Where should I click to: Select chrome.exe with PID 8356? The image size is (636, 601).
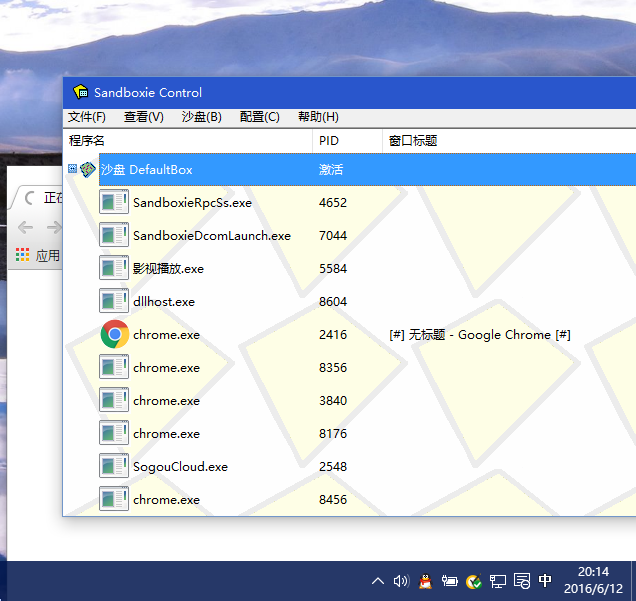click(166, 367)
